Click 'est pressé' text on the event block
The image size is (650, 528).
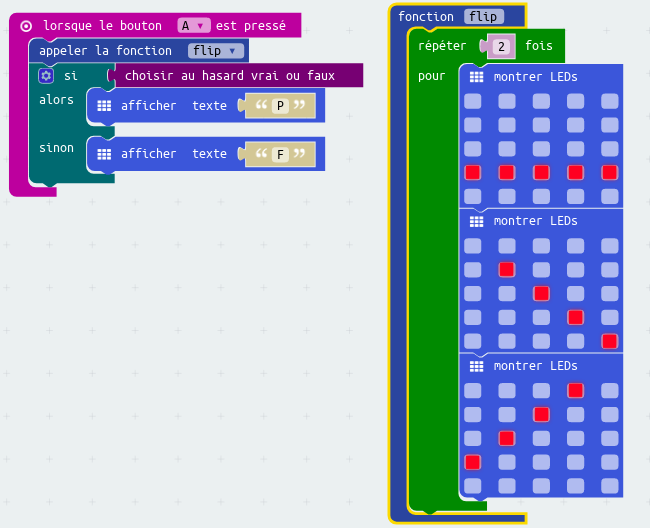tap(251, 26)
